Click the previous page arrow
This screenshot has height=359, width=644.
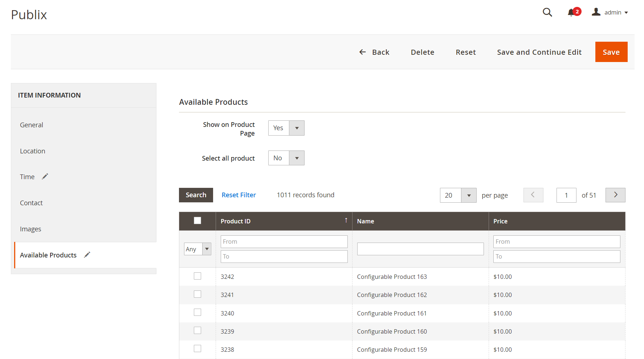533,195
